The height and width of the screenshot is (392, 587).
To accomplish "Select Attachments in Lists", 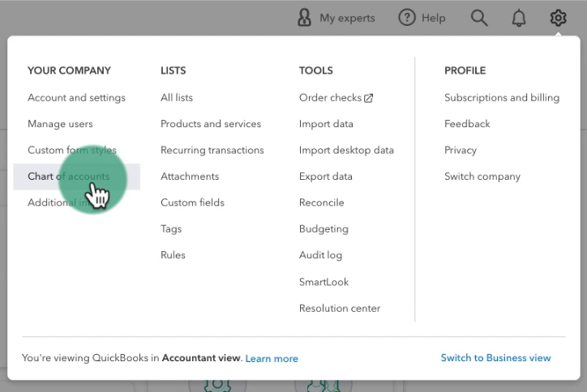I will click(x=190, y=177).
